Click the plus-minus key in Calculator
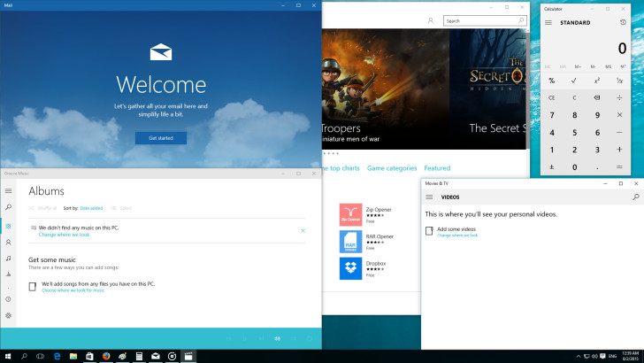 click(552, 167)
